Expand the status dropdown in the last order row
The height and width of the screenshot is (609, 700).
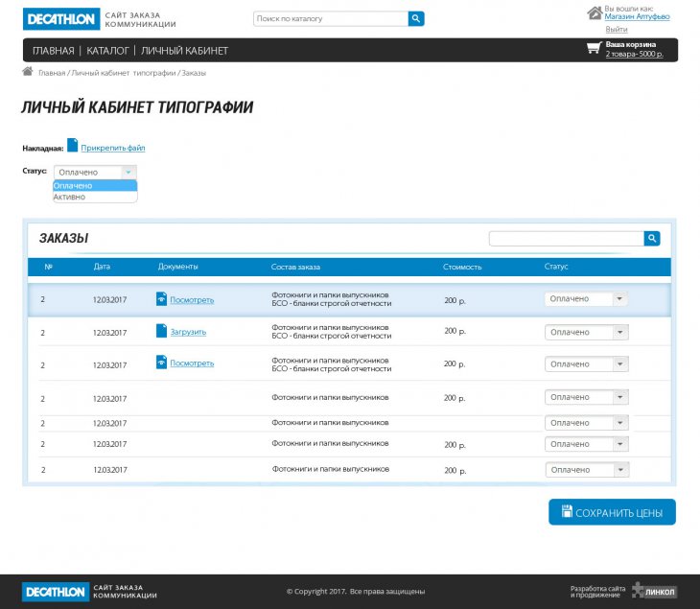point(587,470)
